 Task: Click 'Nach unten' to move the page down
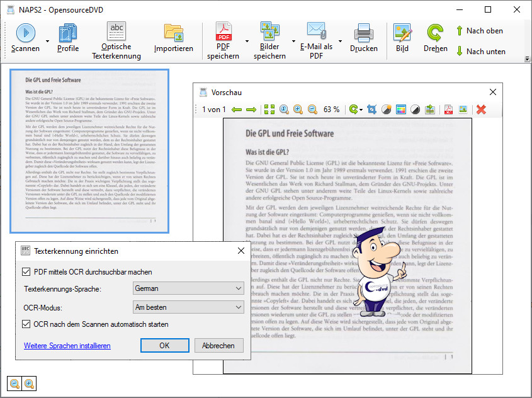[x=480, y=51]
